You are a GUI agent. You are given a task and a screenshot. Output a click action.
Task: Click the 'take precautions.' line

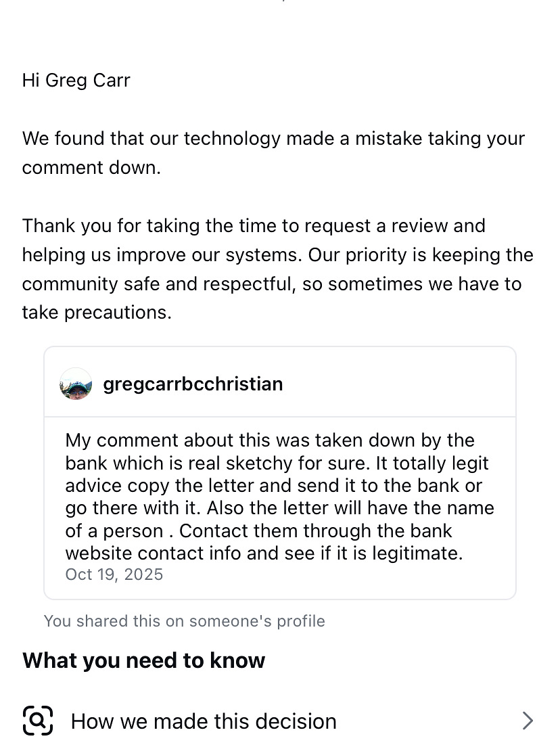click(x=97, y=312)
